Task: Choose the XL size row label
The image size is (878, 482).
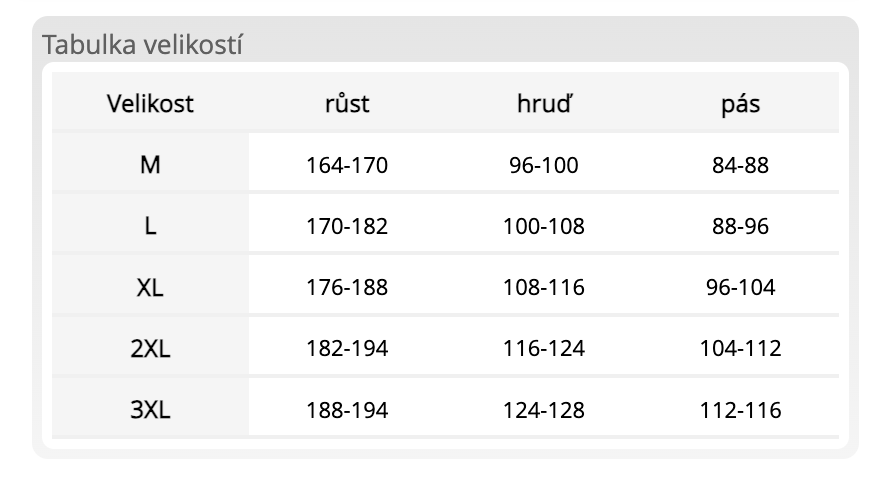Action: point(150,288)
